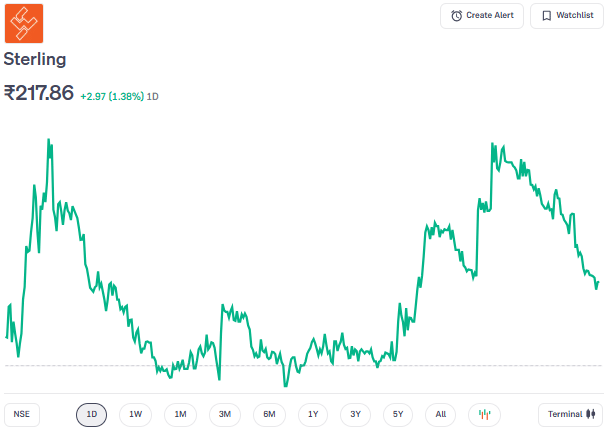615x437 pixels.
Task: View the 1Y price chart
Action: (x=313, y=414)
